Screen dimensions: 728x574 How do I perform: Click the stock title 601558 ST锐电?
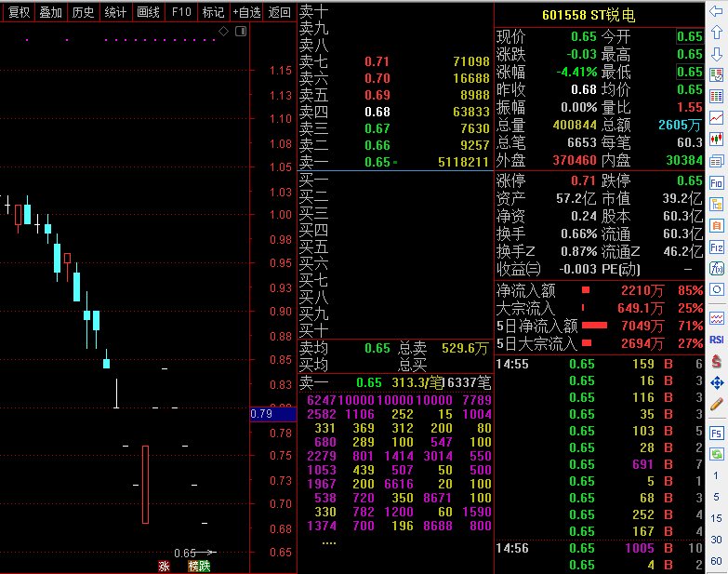tap(589, 15)
